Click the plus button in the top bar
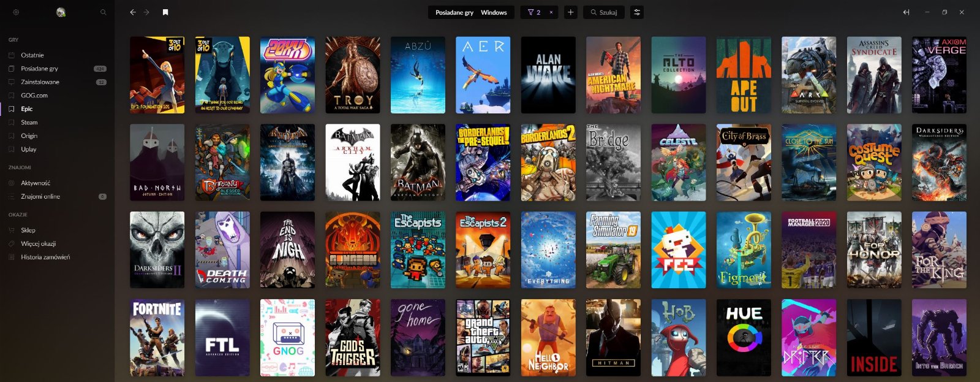Screen dimensions: 980x382 point(571,12)
